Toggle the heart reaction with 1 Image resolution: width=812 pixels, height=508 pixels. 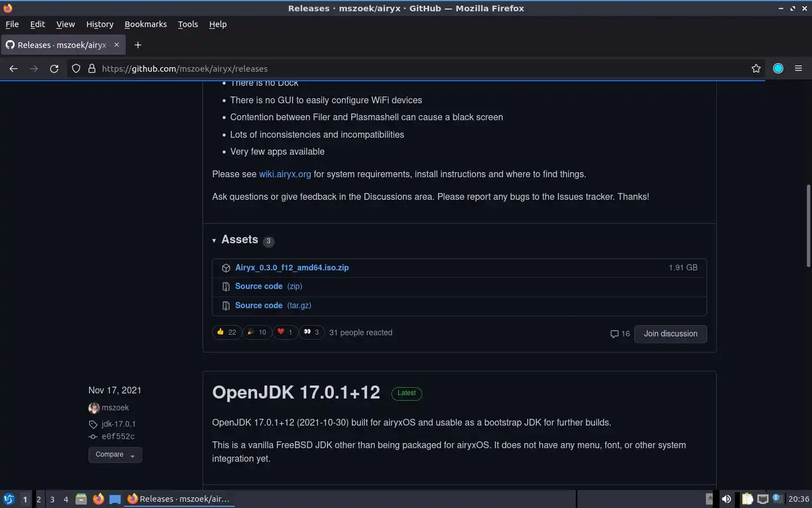(x=285, y=332)
